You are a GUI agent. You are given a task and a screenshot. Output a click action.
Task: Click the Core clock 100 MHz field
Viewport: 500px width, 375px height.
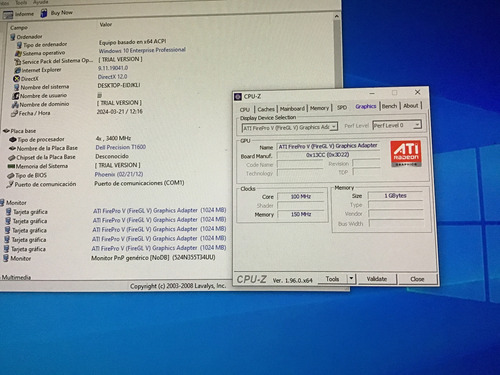tap(301, 197)
